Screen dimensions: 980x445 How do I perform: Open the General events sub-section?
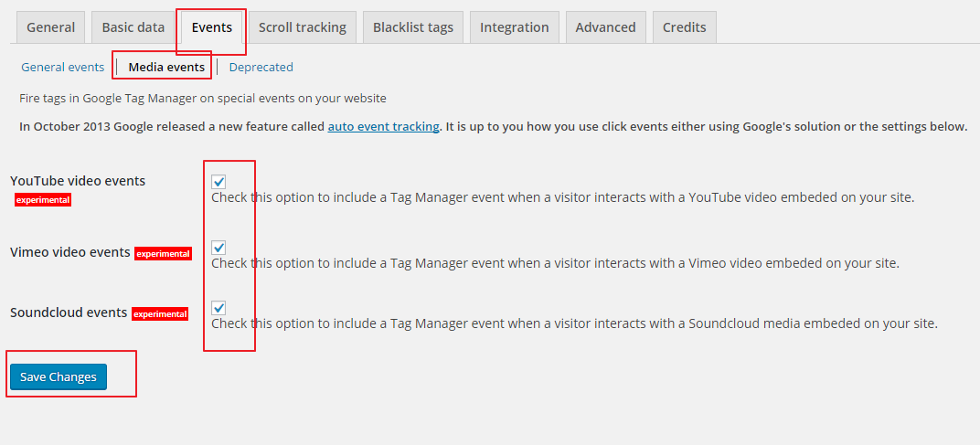[62, 67]
